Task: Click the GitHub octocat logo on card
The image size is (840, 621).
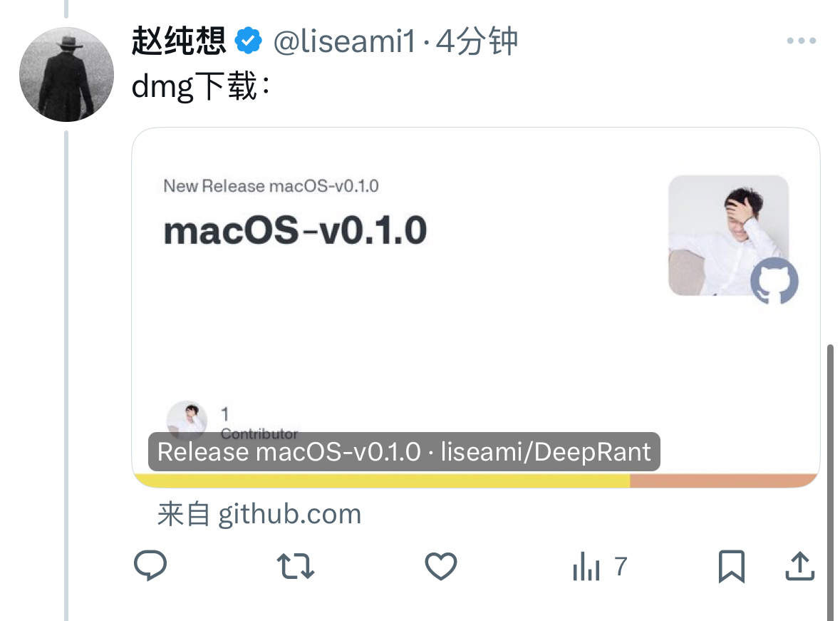Action: coord(774,281)
